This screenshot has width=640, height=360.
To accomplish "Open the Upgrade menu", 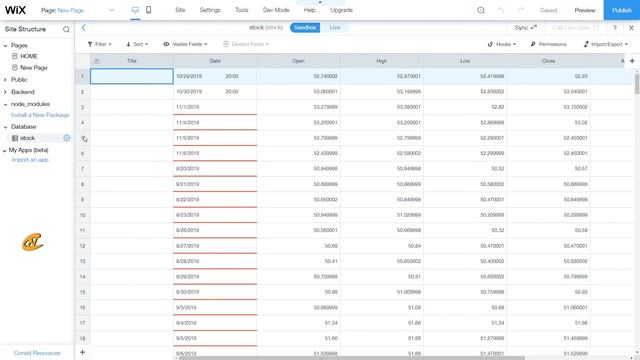I will pos(342,10).
